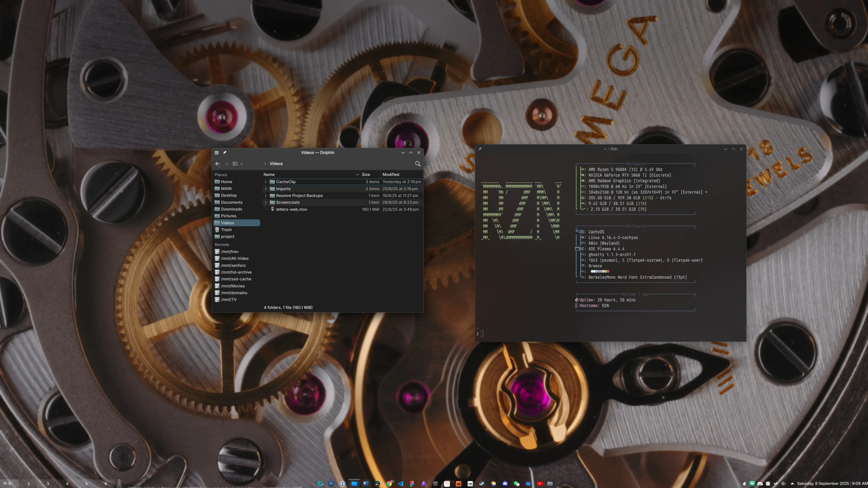Toggle the pin on the fish terminal window

480,149
